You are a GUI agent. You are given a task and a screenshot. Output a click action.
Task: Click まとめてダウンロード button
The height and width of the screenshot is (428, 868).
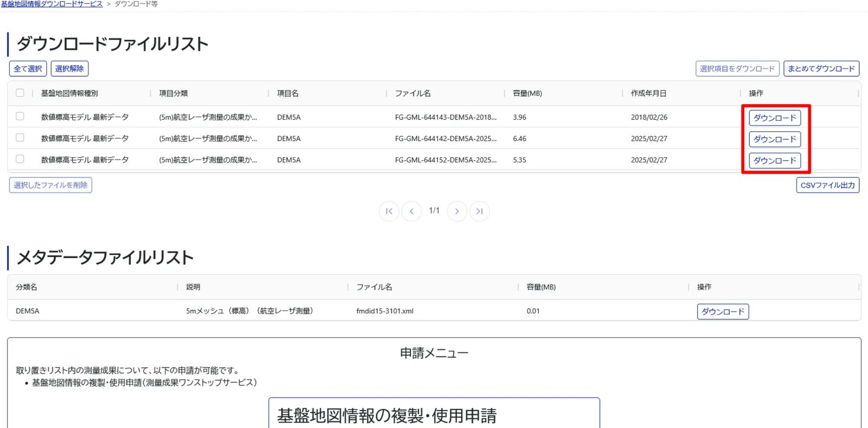point(821,69)
